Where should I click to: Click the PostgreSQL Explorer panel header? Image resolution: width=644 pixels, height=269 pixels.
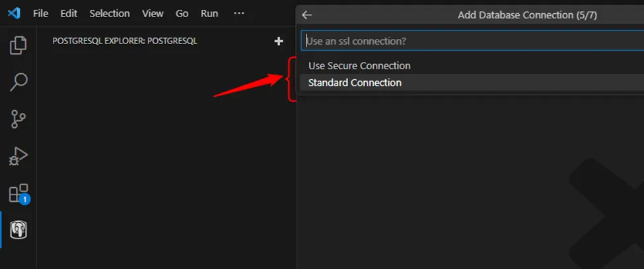click(125, 41)
